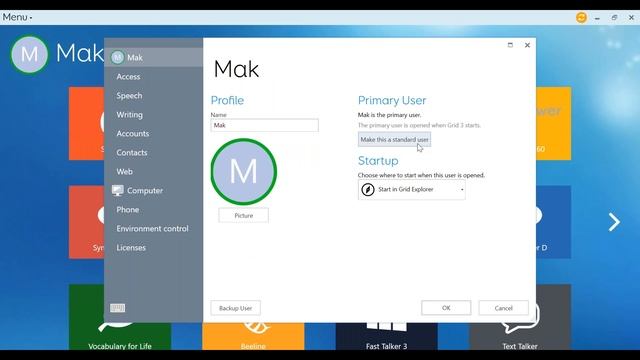Open Environment control settings
This screenshot has height=360, width=640.
click(x=152, y=229)
